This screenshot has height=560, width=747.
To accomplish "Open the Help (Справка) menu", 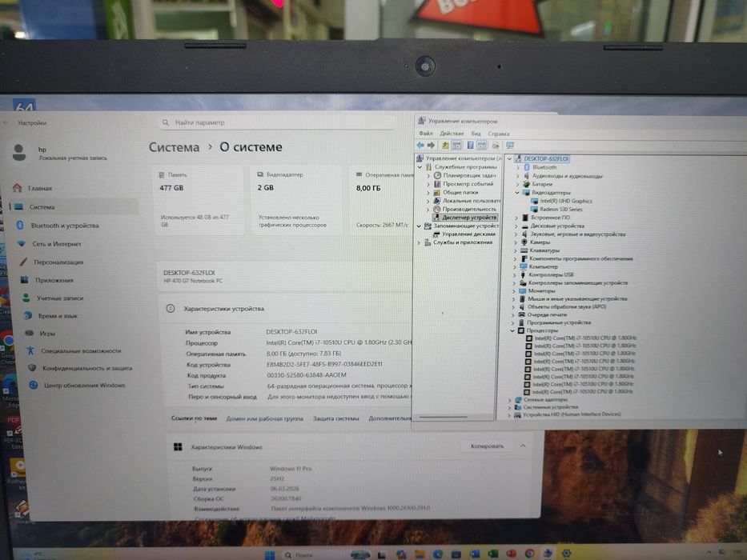I will [498, 134].
